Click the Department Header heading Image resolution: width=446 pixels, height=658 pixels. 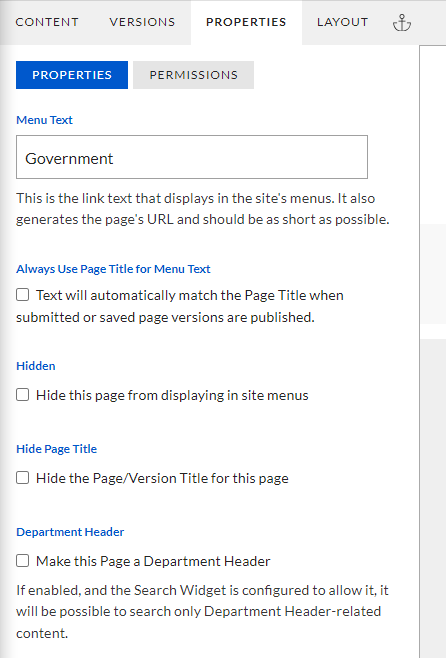tap(70, 532)
